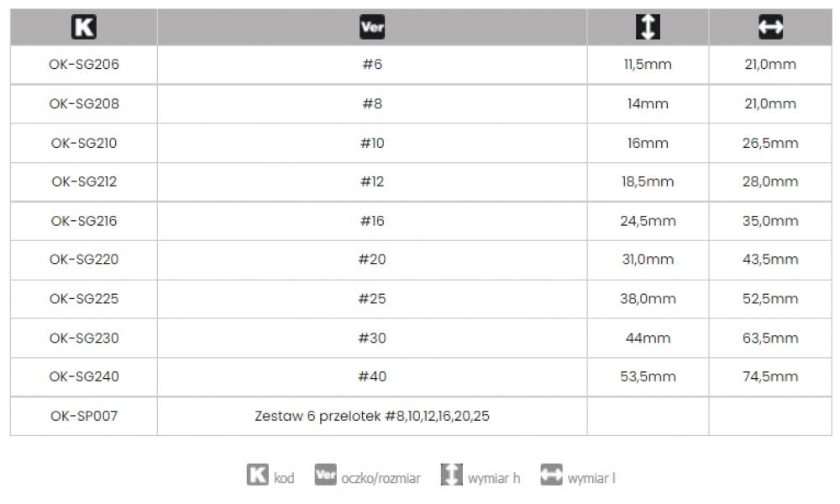Click the OK-SG220 product code

point(84,260)
